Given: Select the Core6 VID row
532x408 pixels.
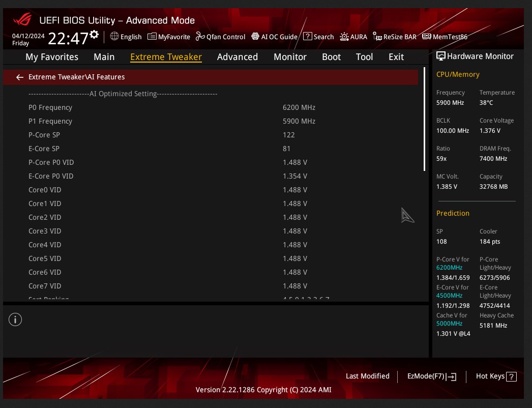Looking at the screenshot, I should [211, 272].
